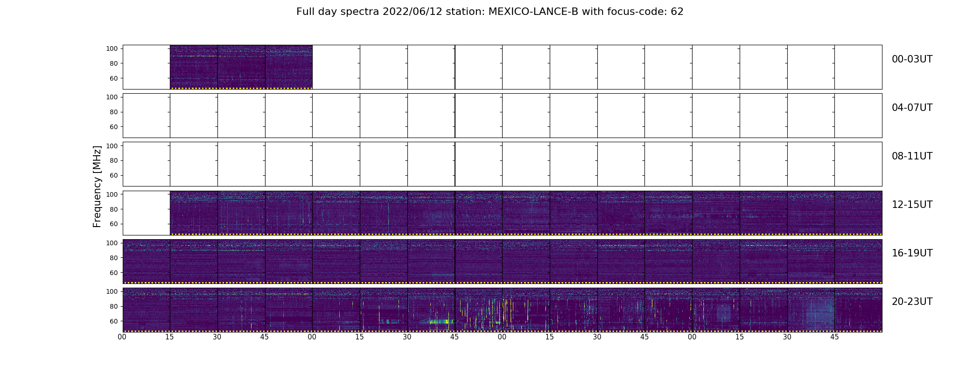The image size is (980, 373).
Task: Click the 60 tick label of the 16-19UT row
Action: point(114,273)
